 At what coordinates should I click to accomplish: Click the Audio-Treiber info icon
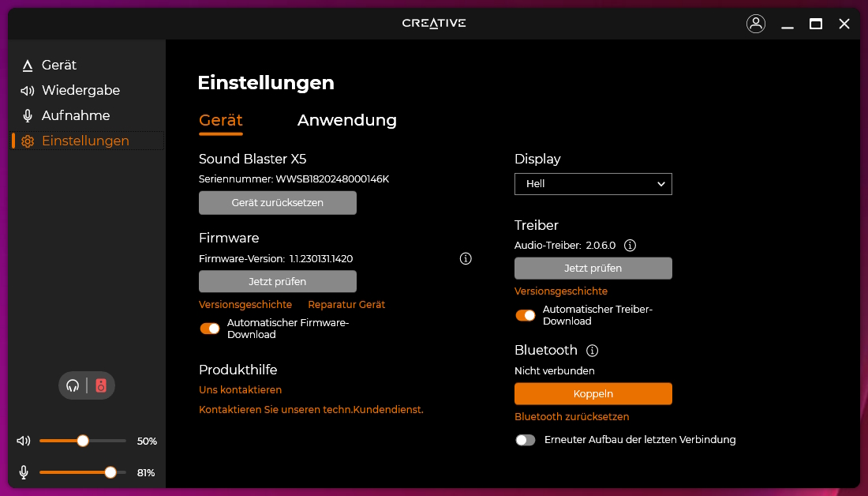tap(630, 245)
